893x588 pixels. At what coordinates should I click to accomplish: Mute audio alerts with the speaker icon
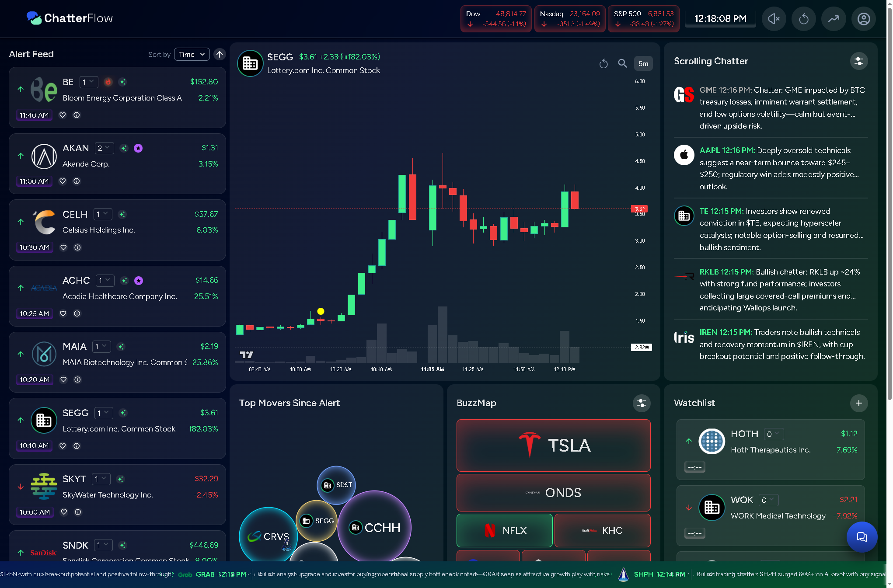point(774,19)
